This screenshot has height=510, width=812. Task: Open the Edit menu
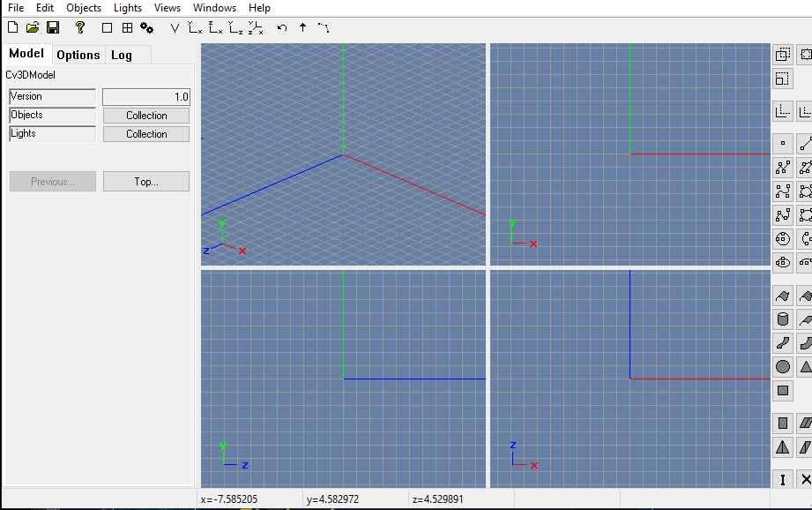coord(45,8)
